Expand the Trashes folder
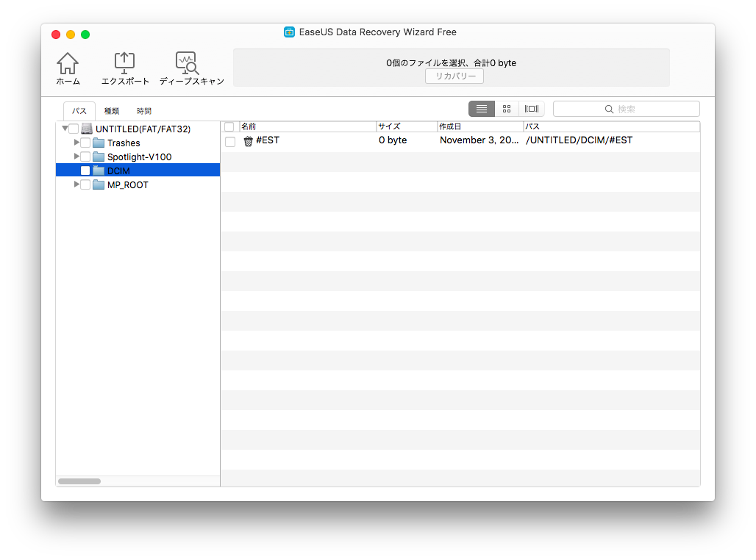756x560 pixels. [76, 143]
